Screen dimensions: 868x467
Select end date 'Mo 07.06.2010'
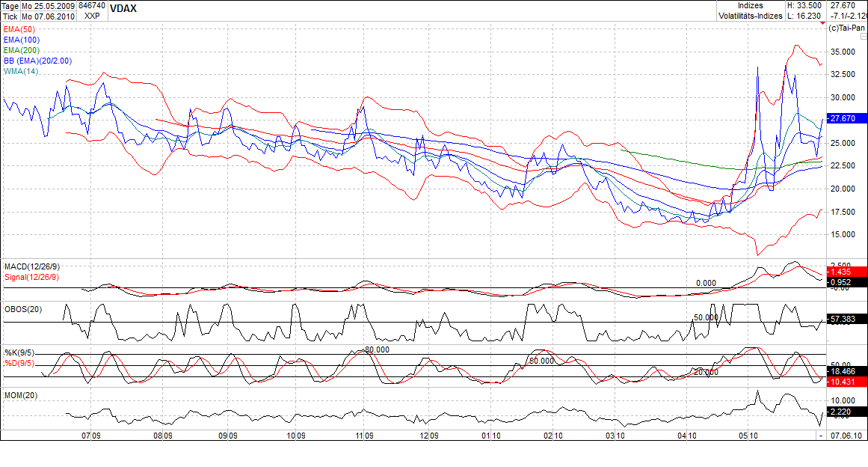tap(48, 16)
